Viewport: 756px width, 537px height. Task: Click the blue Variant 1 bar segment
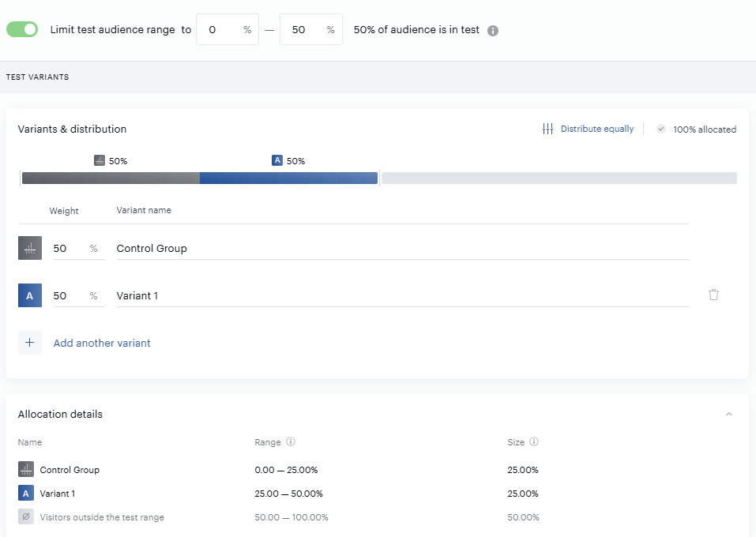pyautogui.click(x=289, y=178)
